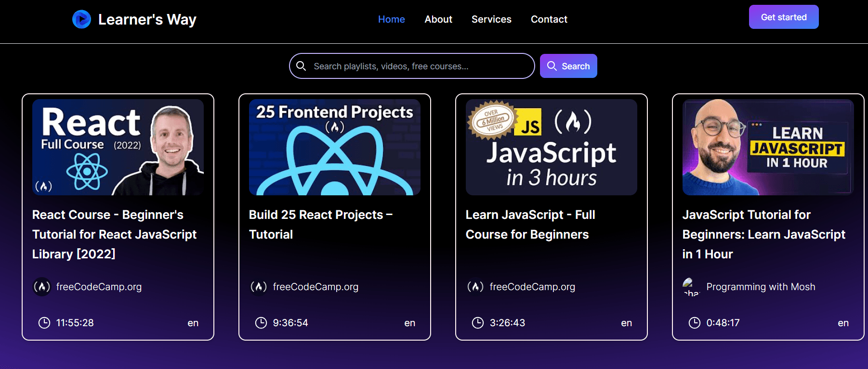Click freeCodeCamp avatar on Learn JavaScript card
The height and width of the screenshot is (369, 868).
pyautogui.click(x=475, y=287)
